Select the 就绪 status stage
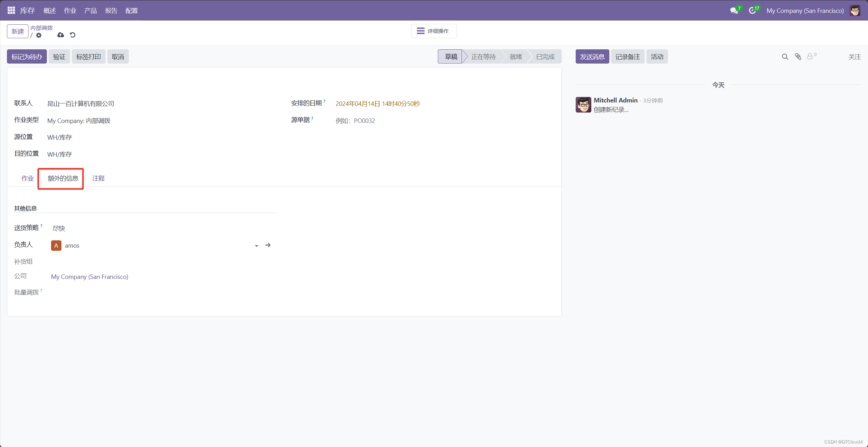 515,57
